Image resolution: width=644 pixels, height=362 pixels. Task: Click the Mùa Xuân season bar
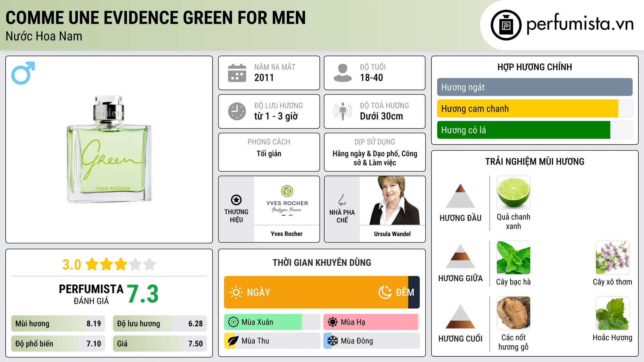click(x=272, y=322)
